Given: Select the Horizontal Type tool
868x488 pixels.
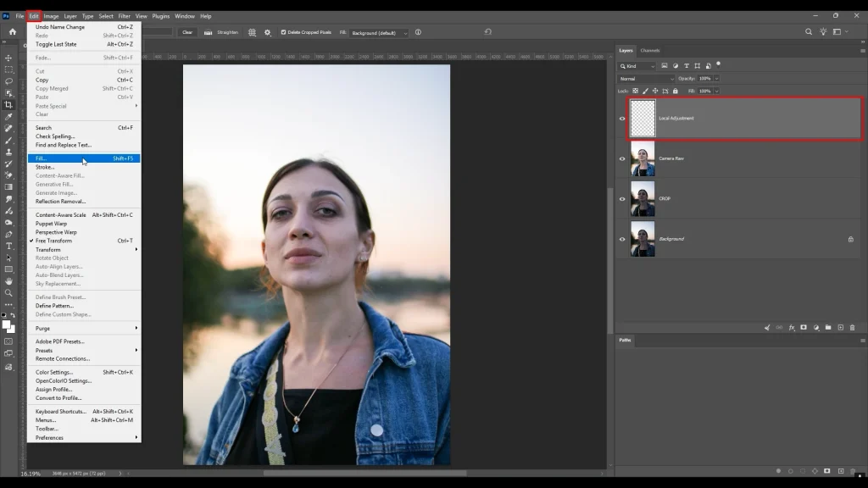Looking at the screenshot, I should point(8,246).
